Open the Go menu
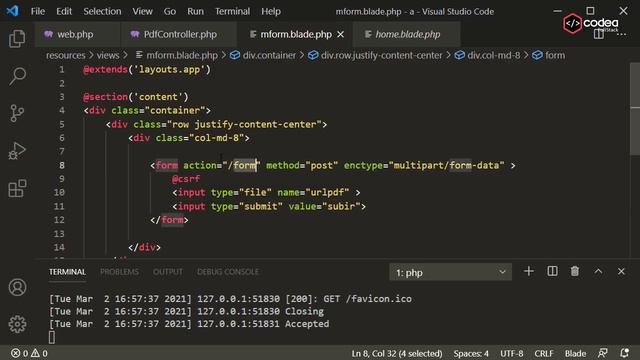The image size is (640, 360). (x=170, y=11)
